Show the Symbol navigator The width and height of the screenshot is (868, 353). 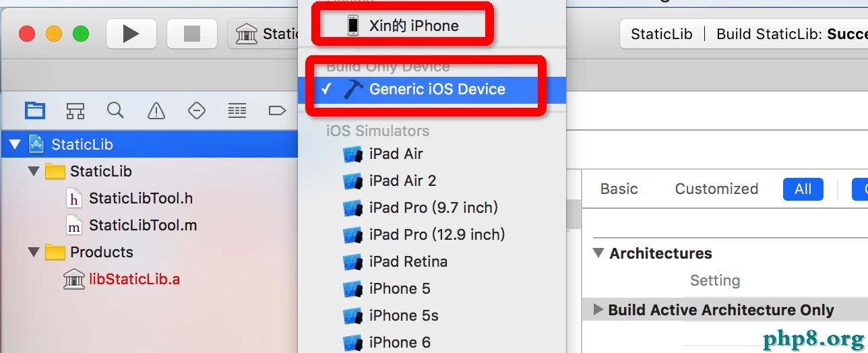75,110
